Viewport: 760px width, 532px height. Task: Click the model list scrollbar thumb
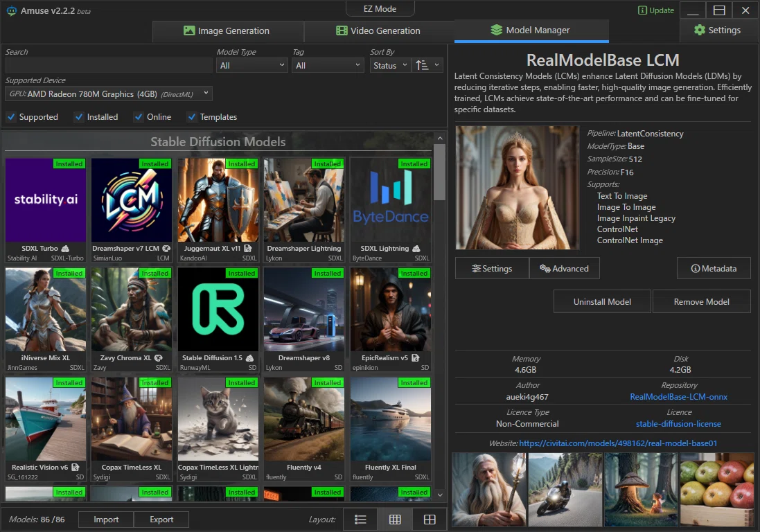click(x=440, y=172)
